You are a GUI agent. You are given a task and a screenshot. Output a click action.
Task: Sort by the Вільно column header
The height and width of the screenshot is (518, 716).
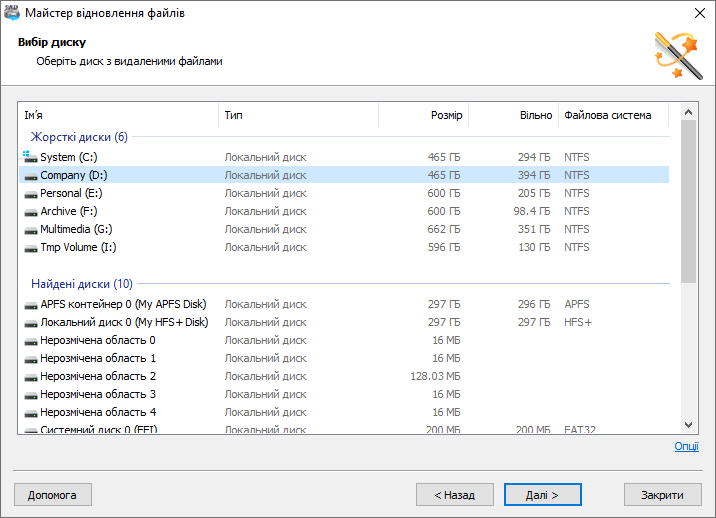click(514, 115)
